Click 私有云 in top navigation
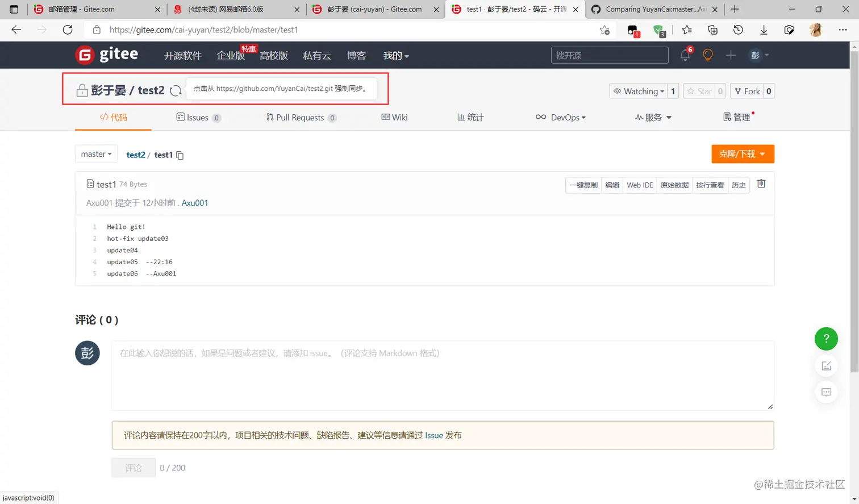 [x=317, y=55]
